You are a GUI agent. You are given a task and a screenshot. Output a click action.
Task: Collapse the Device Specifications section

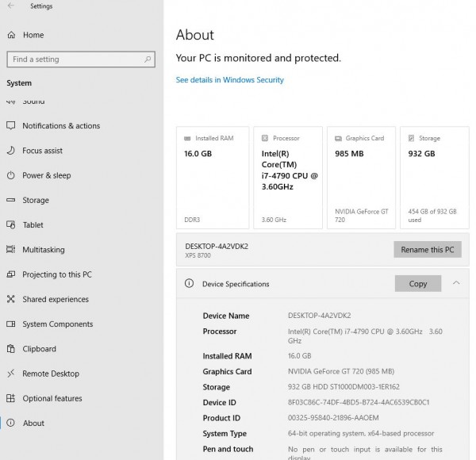click(x=456, y=283)
